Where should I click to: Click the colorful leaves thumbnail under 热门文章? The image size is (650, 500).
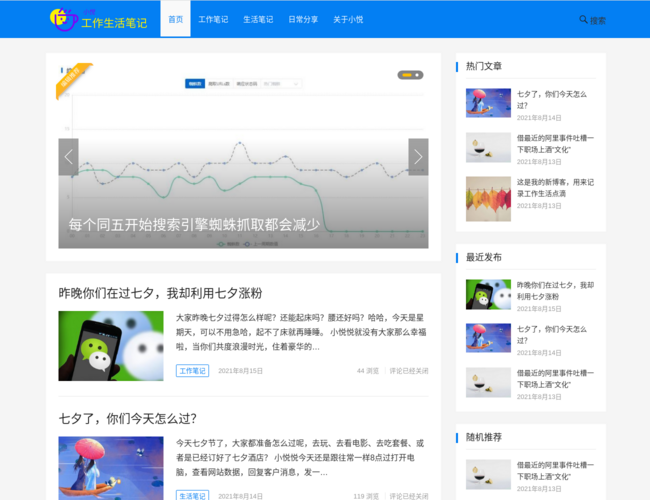pos(488,199)
